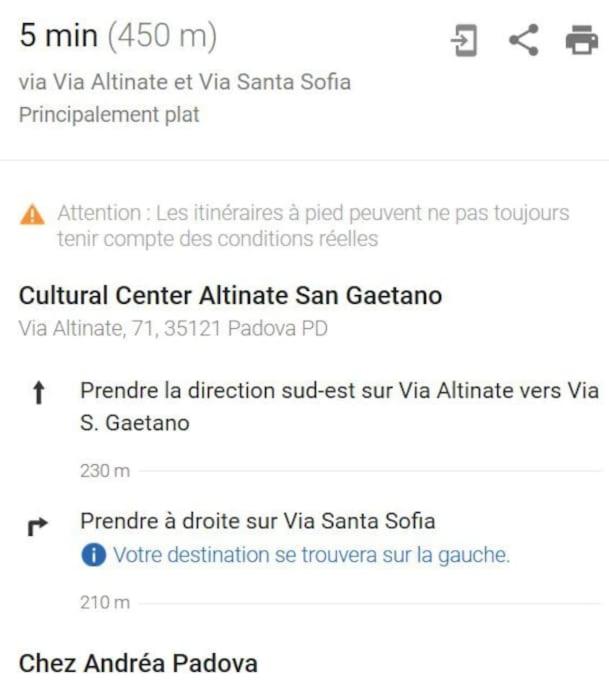
Task: Expand the 210 m step segment
Action: point(105,603)
